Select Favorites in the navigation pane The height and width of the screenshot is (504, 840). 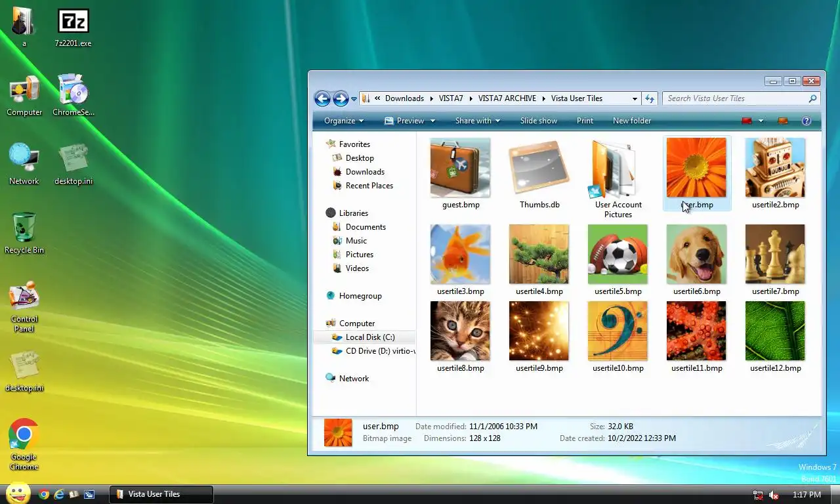pos(354,144)
